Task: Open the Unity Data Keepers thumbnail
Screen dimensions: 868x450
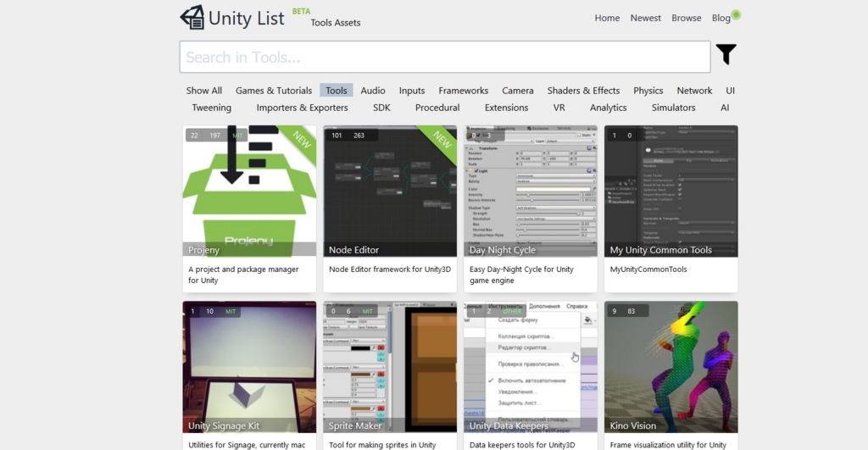Action: (x=531, y=367)
